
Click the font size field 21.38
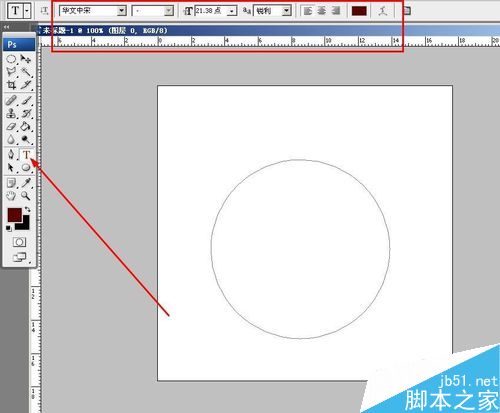pyautogui.click(x=211, y=11)
